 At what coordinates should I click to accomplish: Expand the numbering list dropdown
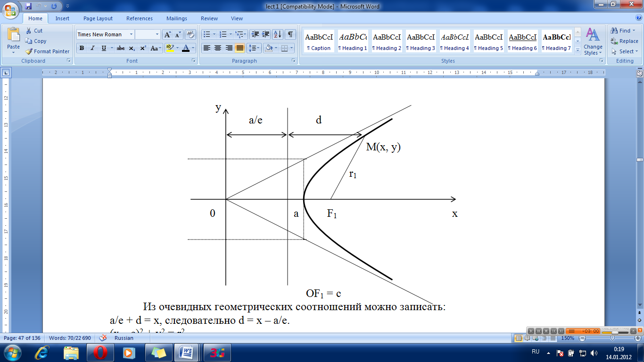tap(231, 34)
